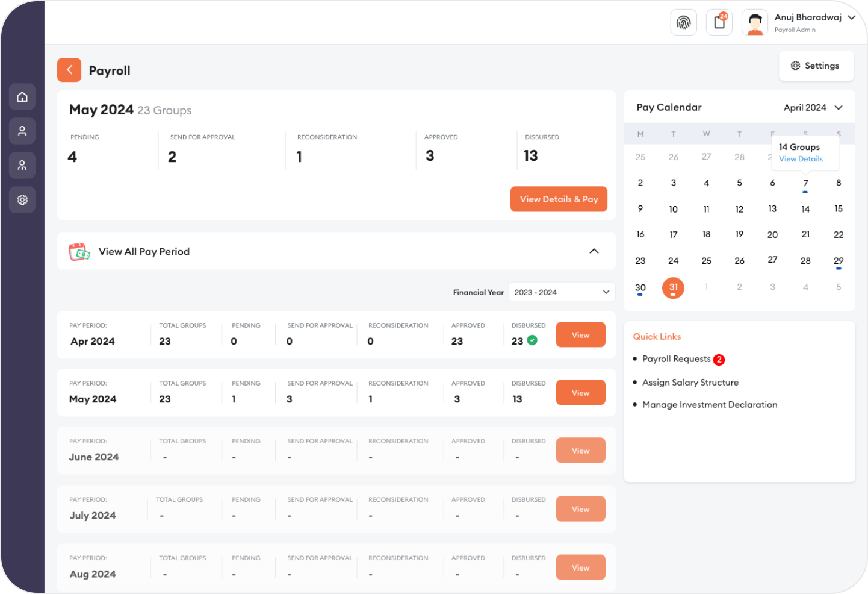Open Manage Investment Declaration link
Image resolution: width=868 pixels, height=594 pixels.
(x=709, y=405)
